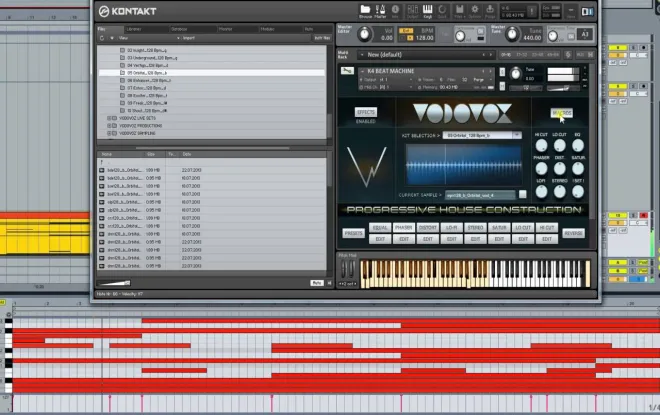Viewport: 660px width, 415px height.
Task: Click the Instr Nav button
Action: tap(322, 38)
